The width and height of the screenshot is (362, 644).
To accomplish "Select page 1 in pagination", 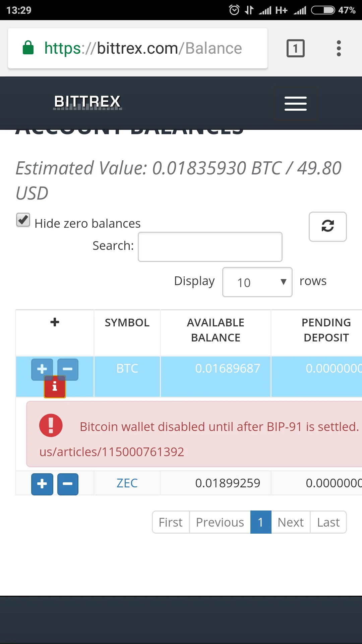I will (x=260, y=522).
